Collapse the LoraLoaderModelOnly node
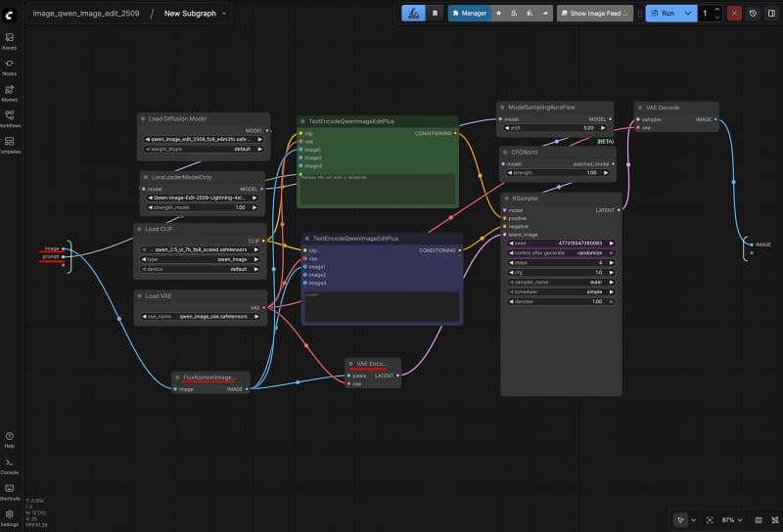Screen dimensions: 783x532 (145, 177)
